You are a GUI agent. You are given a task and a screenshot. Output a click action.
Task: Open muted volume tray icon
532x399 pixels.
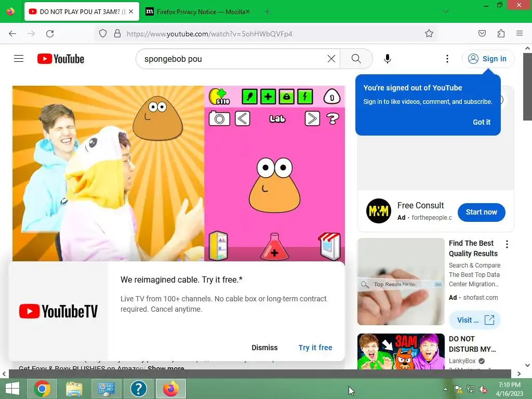[483, 389]
